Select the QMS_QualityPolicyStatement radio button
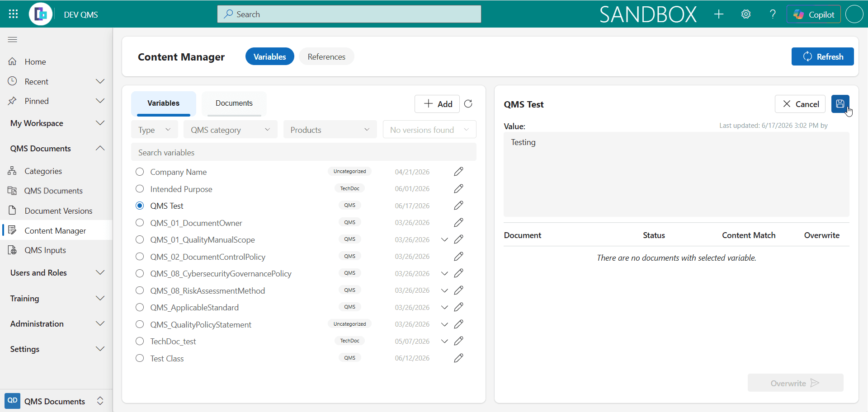 (140, 324)
